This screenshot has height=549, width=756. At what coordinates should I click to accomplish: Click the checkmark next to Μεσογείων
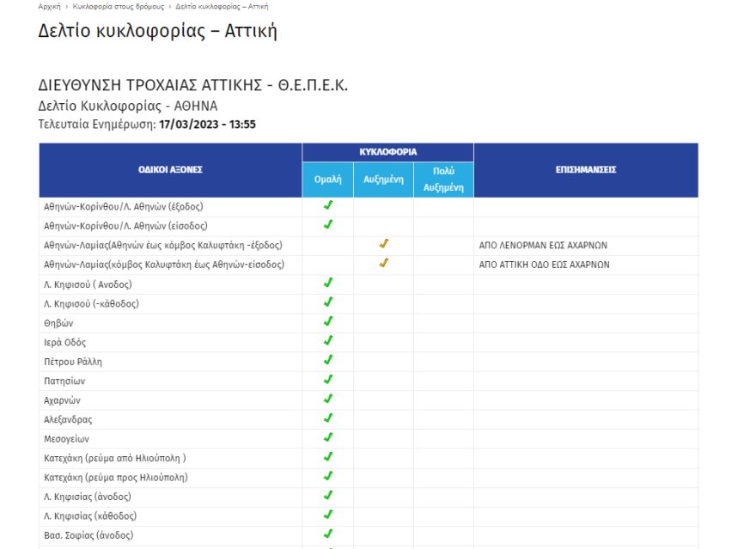(x=327, y=438)
